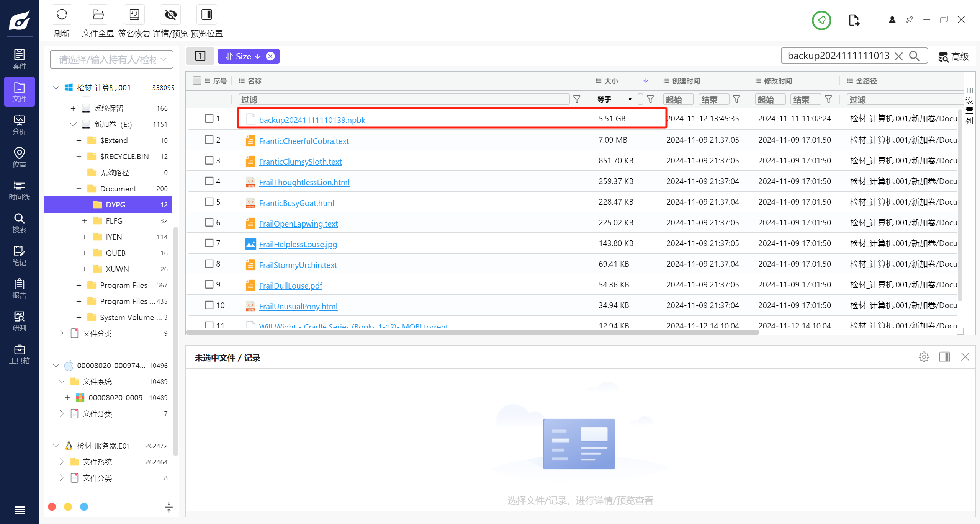The height and width of the screenshot is (524, 980).
Task: Open the Toolbox (工具箱) in the sidebar
Action: coord(19,354)
